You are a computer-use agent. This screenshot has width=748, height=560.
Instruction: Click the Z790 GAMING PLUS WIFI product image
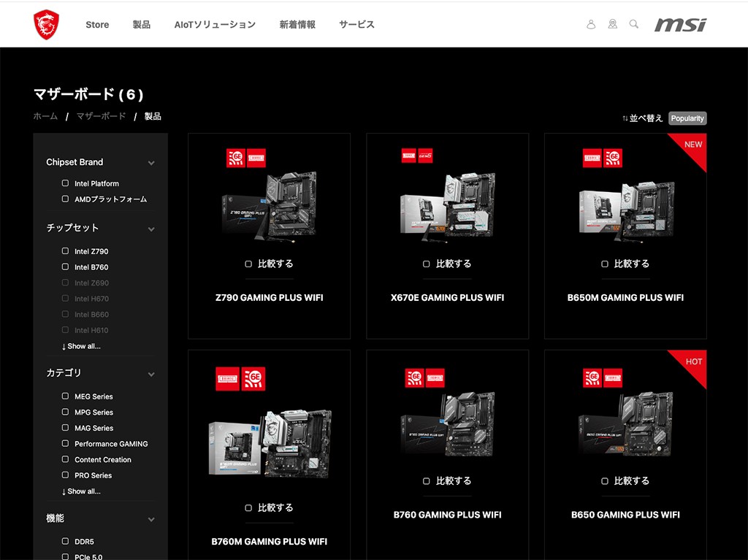(270, 207)
